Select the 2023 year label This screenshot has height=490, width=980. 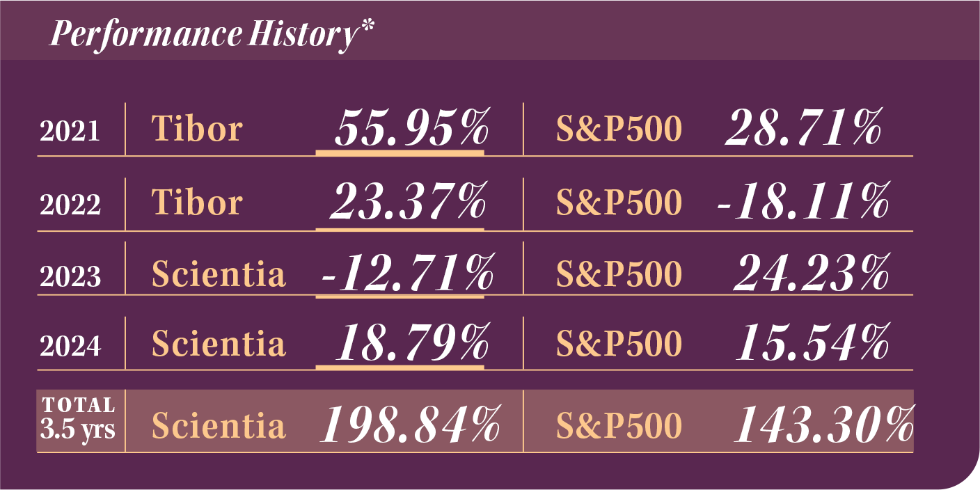[x=70, y=276]
